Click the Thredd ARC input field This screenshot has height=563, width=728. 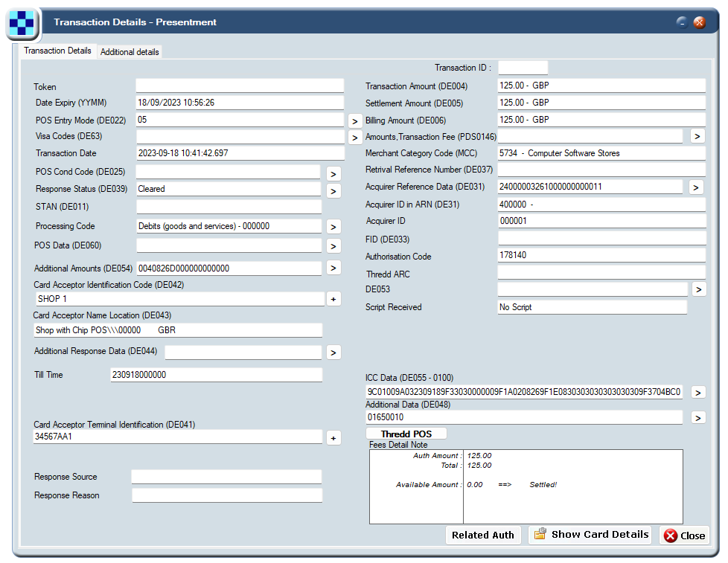pyautogui.click(x=601, y=272)
